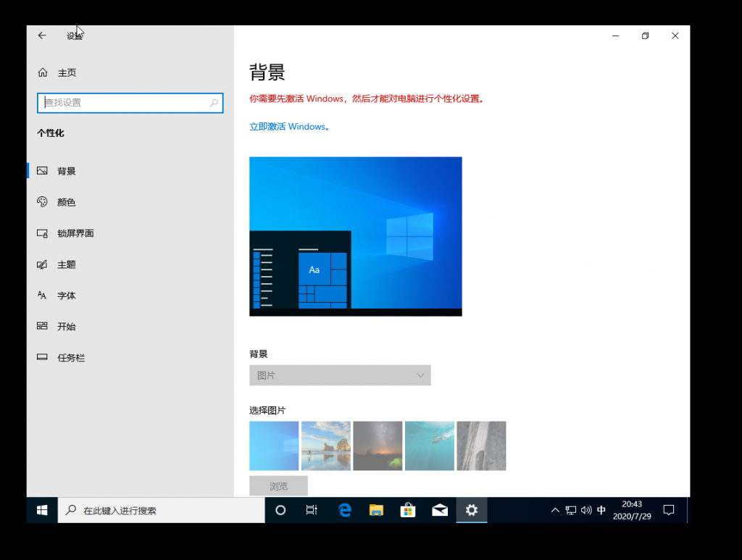This screenshot has width=742, height=560.
Task: Select the night sky tent wallpaper thumbnail
Action: (x=378, y=446)
